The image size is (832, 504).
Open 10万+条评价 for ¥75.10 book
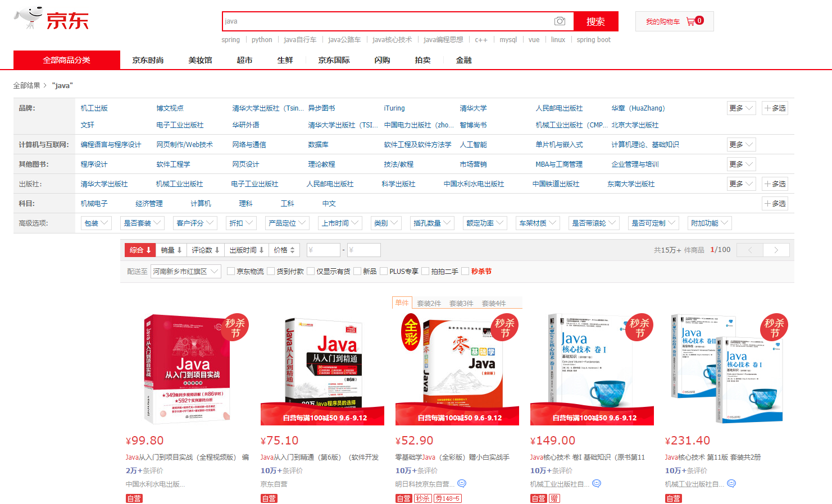click(x=281, y=471)
